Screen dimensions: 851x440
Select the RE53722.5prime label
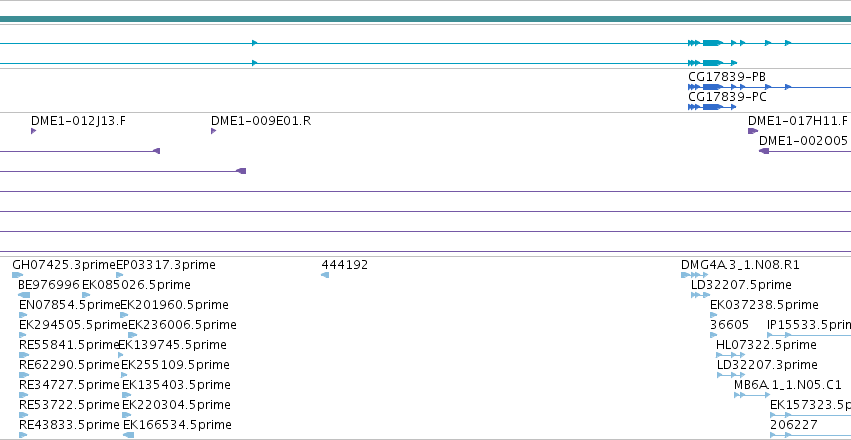tap(69, 405)
